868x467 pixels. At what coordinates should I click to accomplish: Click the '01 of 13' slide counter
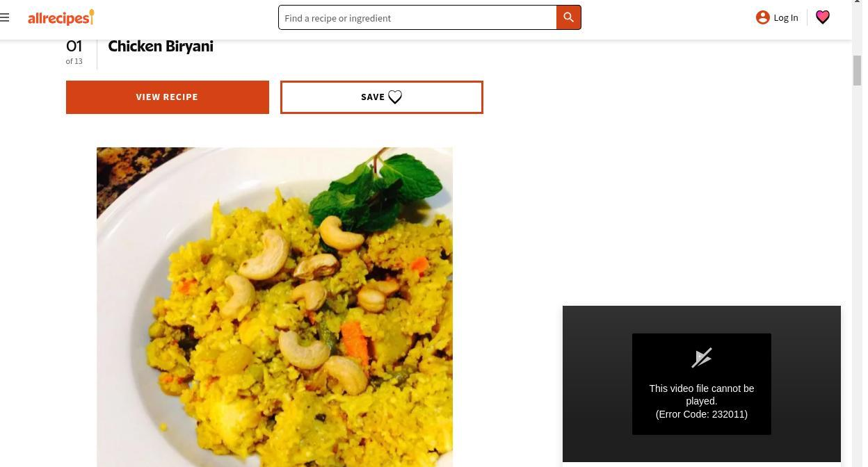(x=74, y=51)
